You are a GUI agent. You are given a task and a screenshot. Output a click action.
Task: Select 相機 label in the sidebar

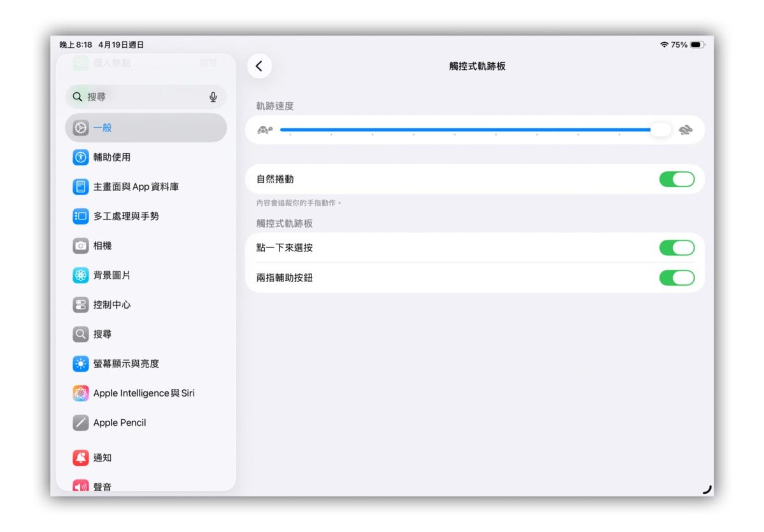pyautogui.click(x=103, y=246)
